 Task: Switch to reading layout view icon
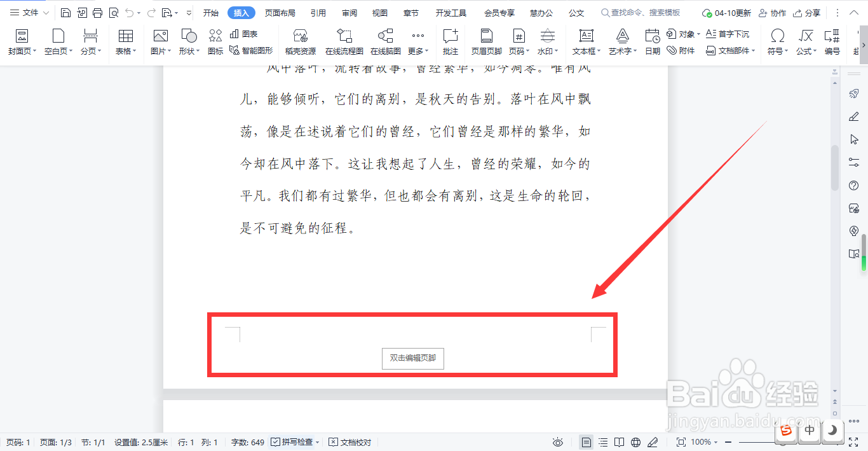coord(620,442)
